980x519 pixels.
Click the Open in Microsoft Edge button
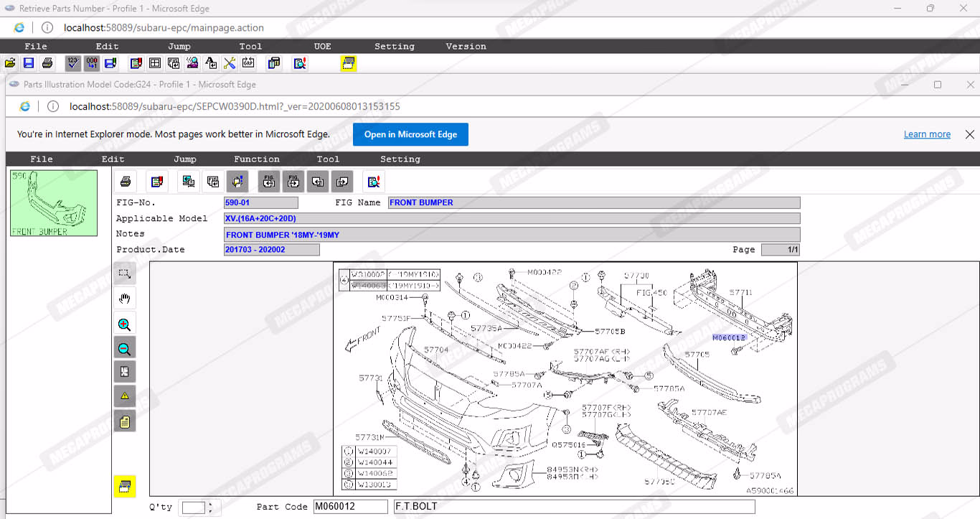410,134
